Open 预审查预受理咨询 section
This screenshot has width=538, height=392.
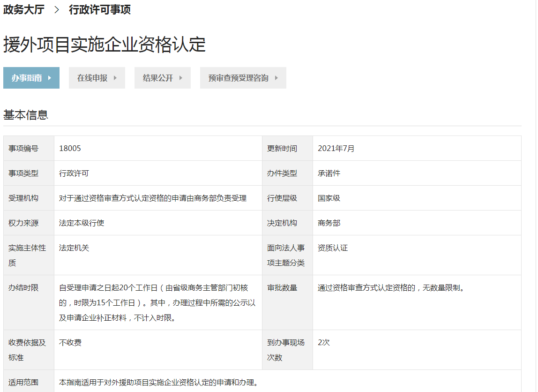(x=239, y=78)
